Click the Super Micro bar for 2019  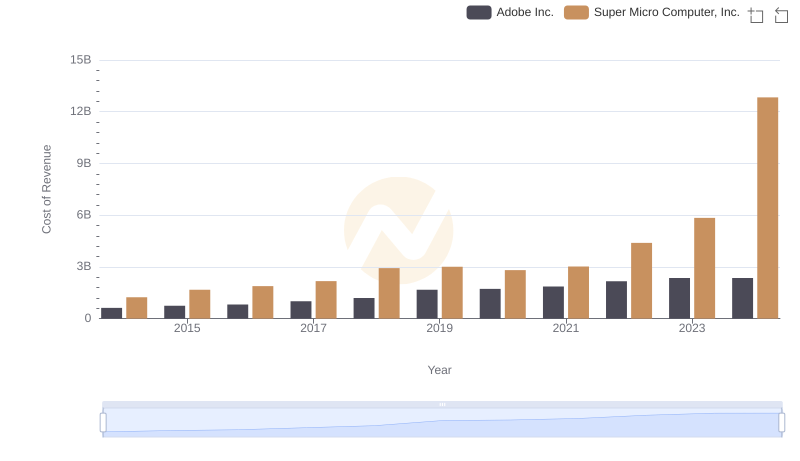tap(452, 292)
